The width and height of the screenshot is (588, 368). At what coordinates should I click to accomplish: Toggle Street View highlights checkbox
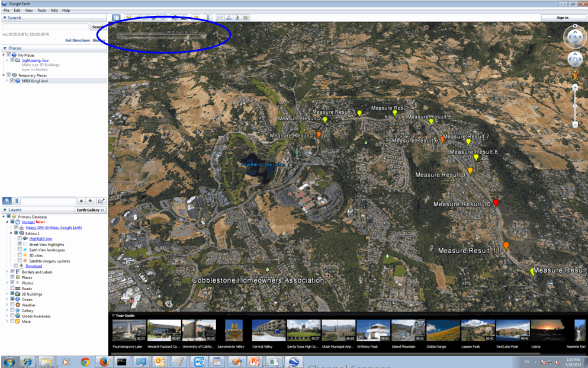20,244
